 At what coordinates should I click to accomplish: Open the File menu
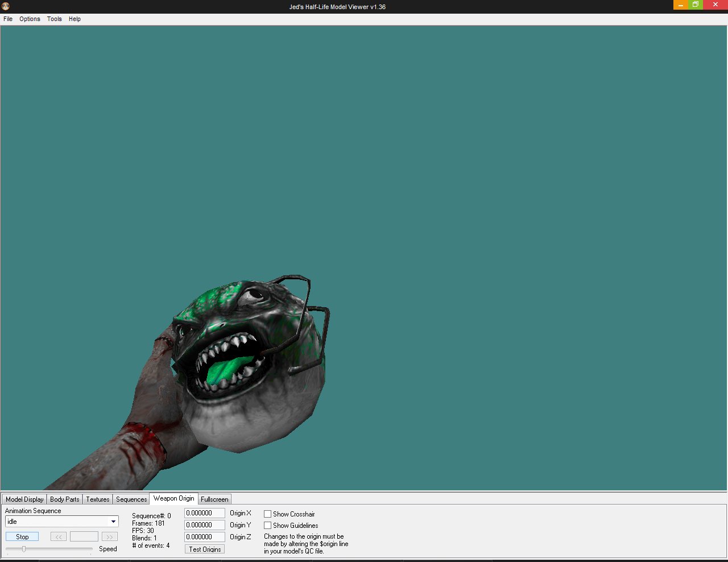point(8,19)
